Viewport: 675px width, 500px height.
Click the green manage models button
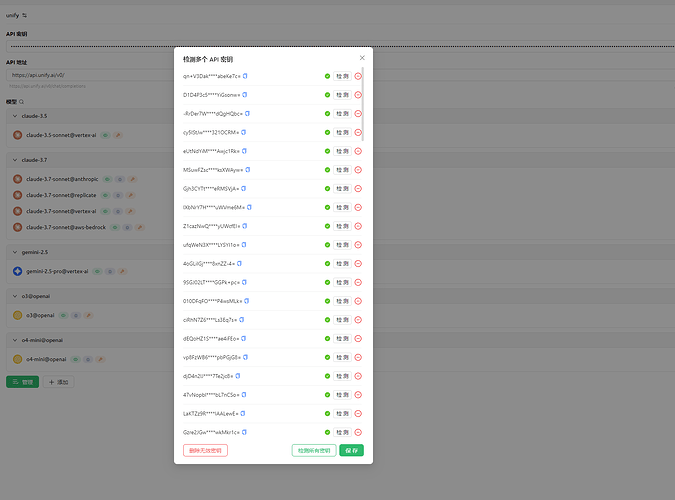point(22,382)
